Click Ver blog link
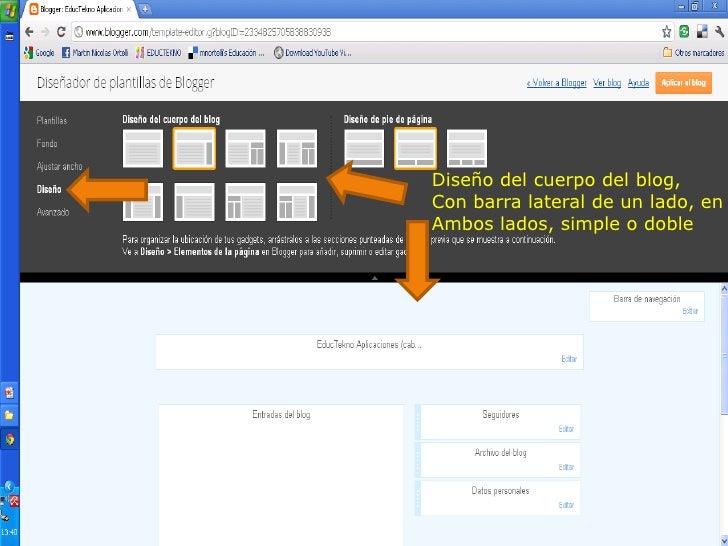Viewport: 728px width, 546px height. pyautogui.click(x=607, y=83)
